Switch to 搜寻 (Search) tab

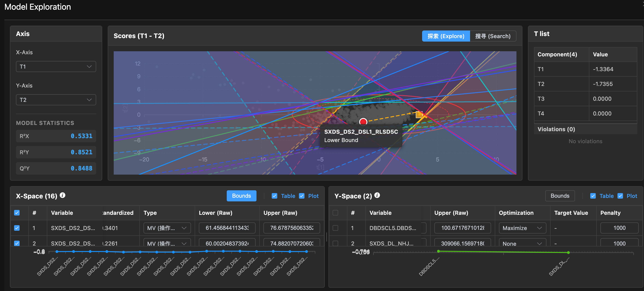pos(492,36)
